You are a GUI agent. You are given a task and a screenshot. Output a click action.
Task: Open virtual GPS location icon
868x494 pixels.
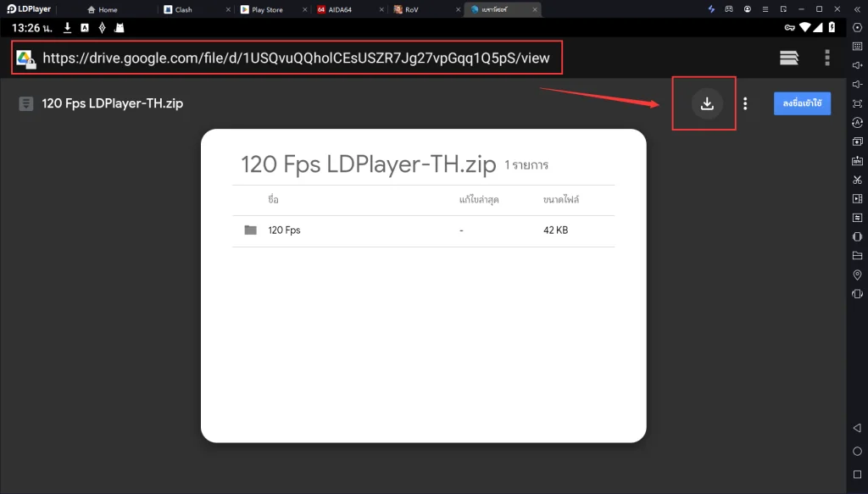click(x=858, y=275)
